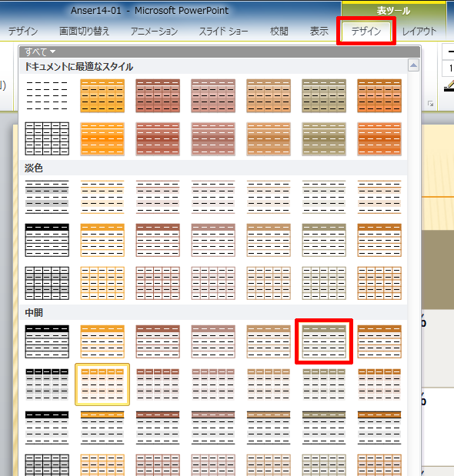
Task: Open the dialog launcher arrow right of the gallery
Action: (x=430, y=104)
